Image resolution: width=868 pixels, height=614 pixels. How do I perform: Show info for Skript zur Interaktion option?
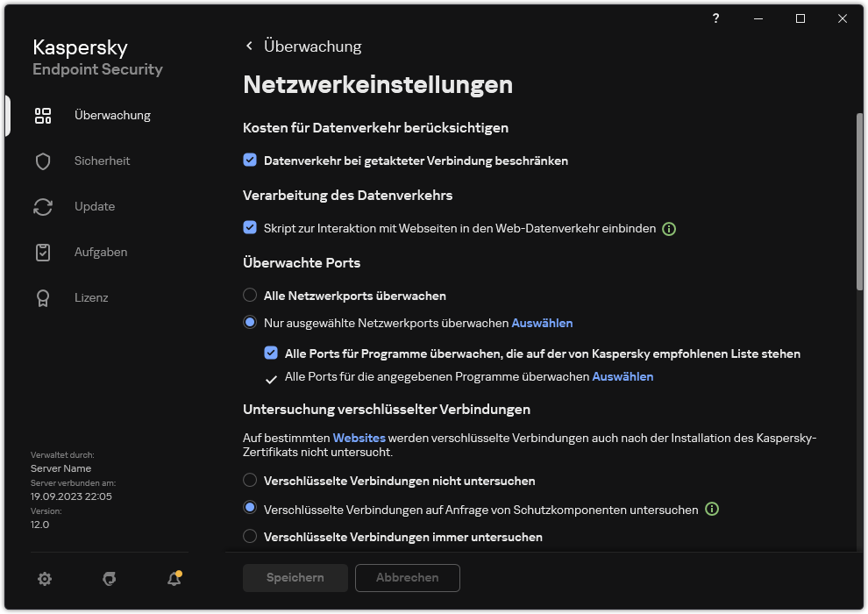tap(669, 228)
